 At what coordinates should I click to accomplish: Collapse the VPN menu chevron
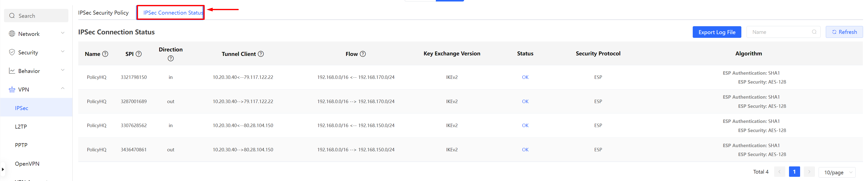(63, 89)
